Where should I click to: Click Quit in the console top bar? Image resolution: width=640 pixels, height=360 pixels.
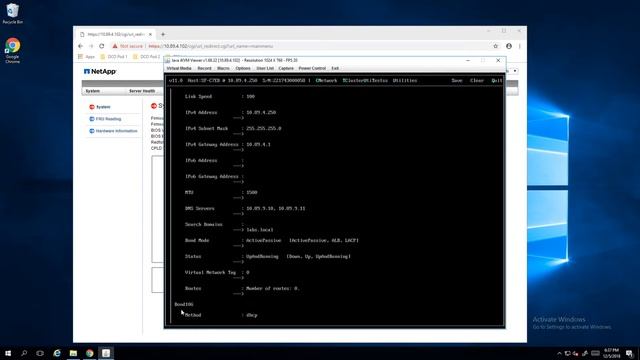(x=497, y=80)
